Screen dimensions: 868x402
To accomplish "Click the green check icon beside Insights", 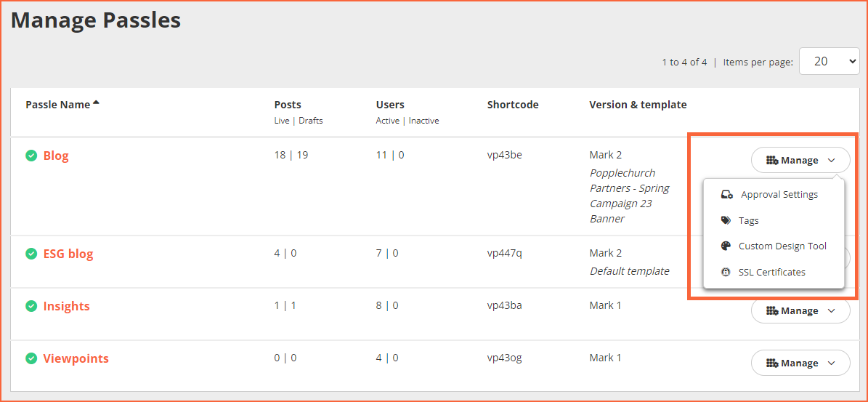I will (31, 305).
